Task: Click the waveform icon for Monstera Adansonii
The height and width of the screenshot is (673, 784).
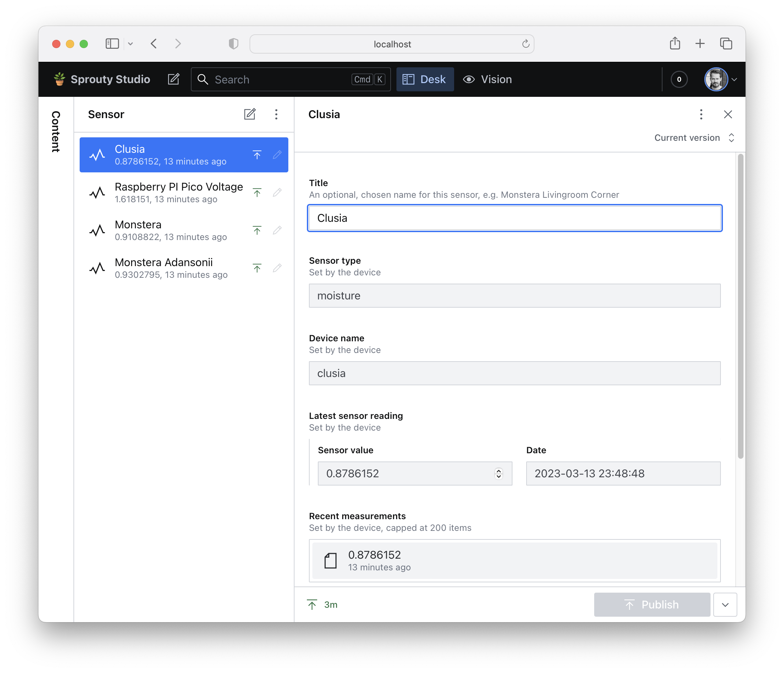Action: click(97, 267)
